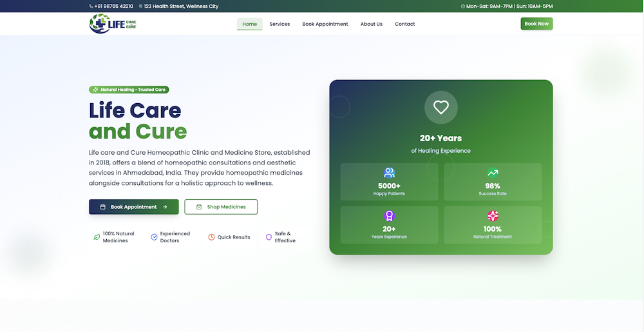The image size is (644, 332).
Task: Open the Contact page
Action: (405, 24)
